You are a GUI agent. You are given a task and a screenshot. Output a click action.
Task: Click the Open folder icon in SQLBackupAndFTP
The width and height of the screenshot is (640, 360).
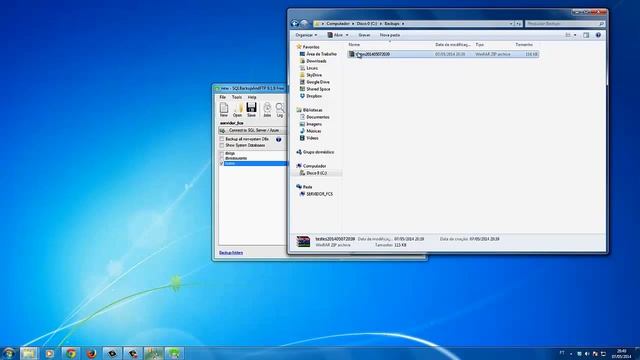point(237,109)
